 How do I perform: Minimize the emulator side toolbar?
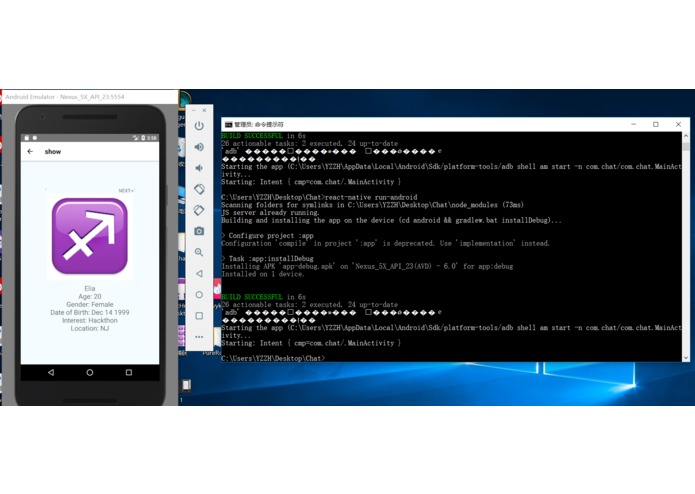[x=194, y=110]
